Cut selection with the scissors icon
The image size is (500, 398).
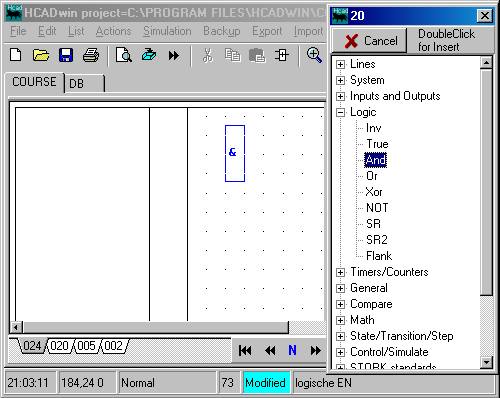(x=208, y=55)
